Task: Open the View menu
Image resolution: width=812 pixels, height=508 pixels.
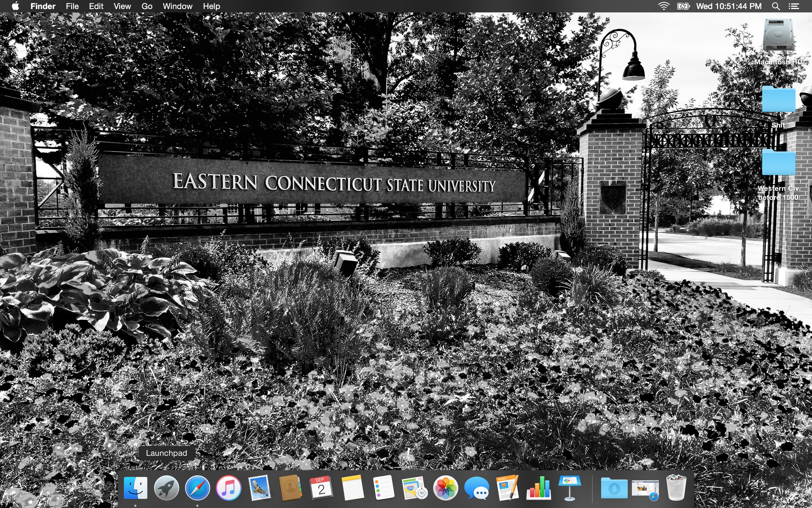Action: tap(122, 6)
